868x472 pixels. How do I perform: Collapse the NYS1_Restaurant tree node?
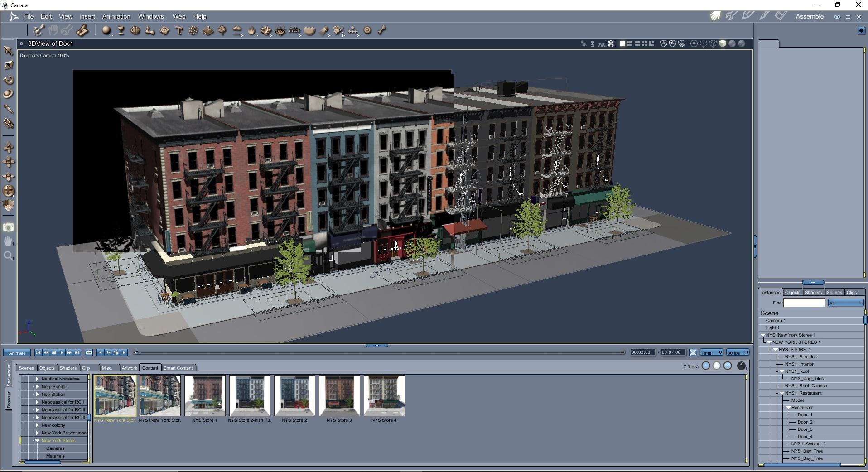[x=782, y=393]
